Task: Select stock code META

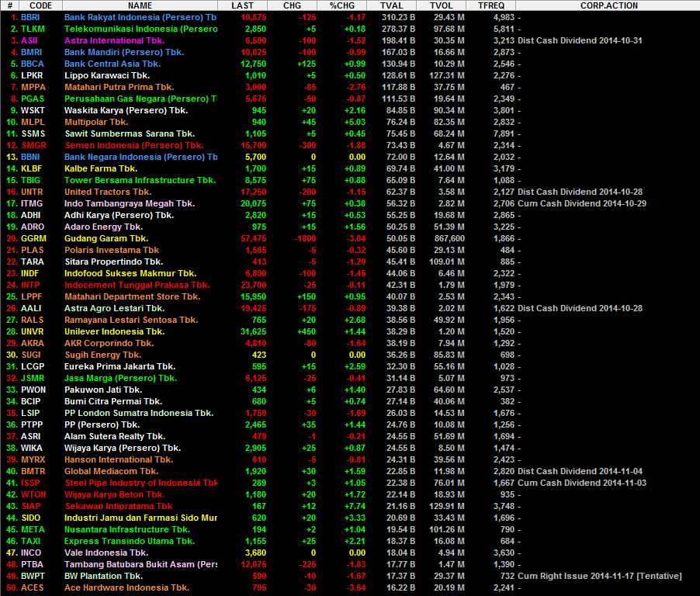Action: 33,529
